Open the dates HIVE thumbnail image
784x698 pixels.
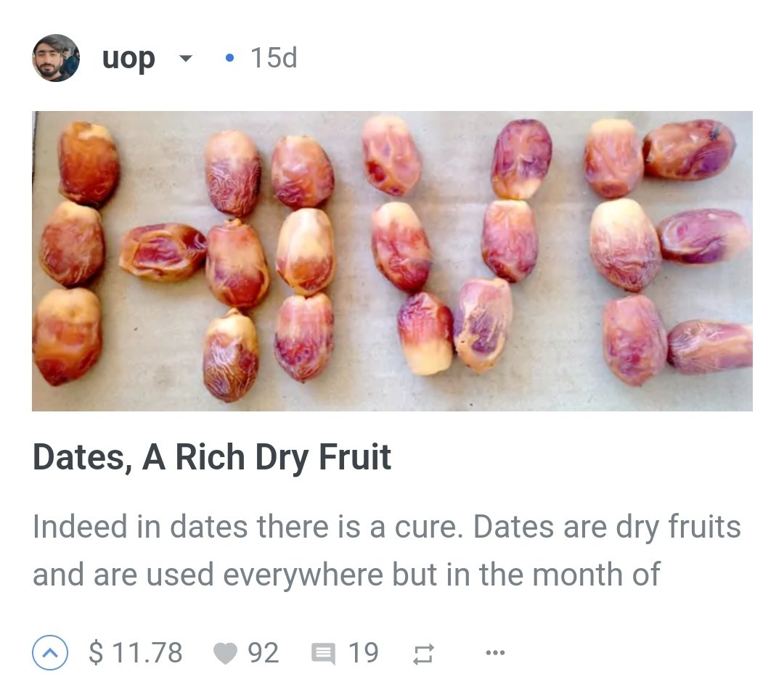pos(392,260)
